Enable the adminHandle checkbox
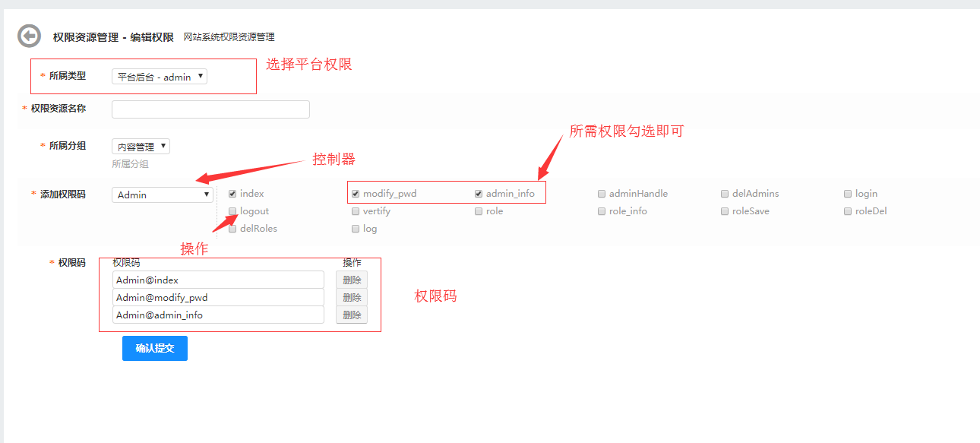This screenshot has width=980, height=443. click(x=602, y=194)
